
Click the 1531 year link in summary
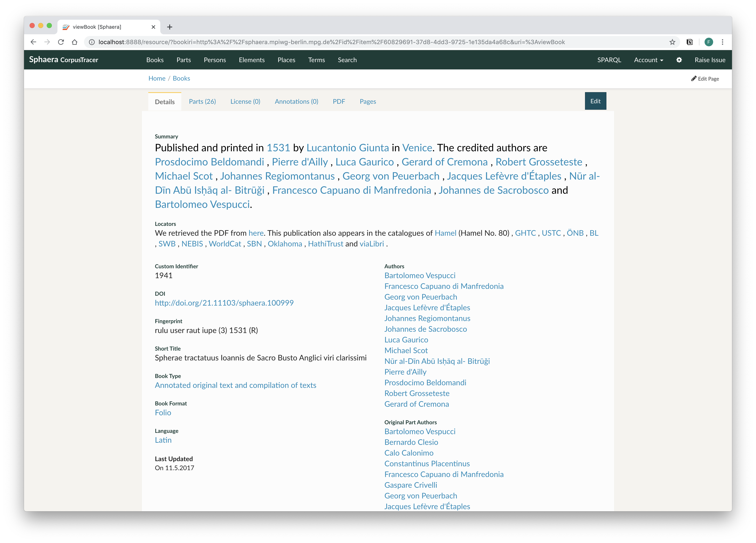point(278,148)
